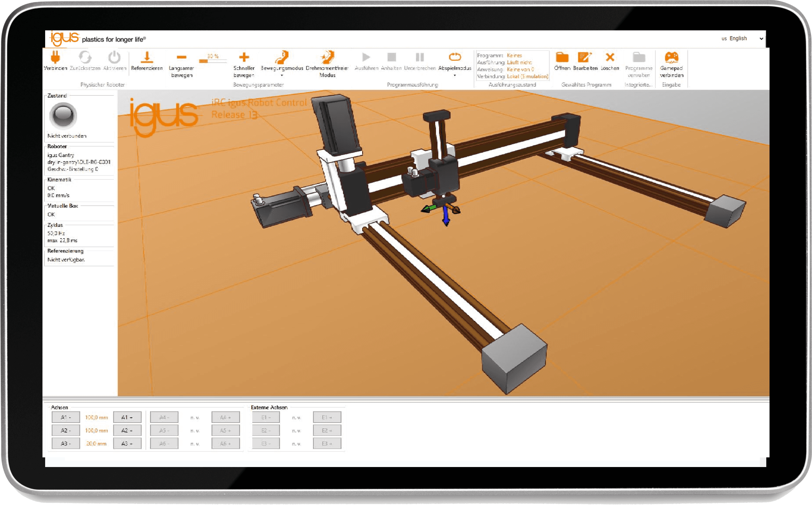This screenshot has height=505, width=812.
Task: Click the Löschen X icon
Action: (610, 57)
